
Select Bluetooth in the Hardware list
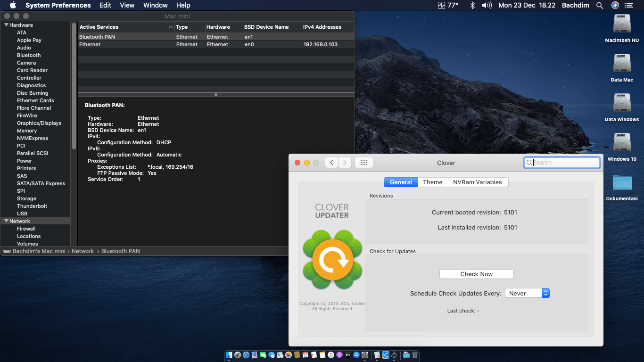29,55
